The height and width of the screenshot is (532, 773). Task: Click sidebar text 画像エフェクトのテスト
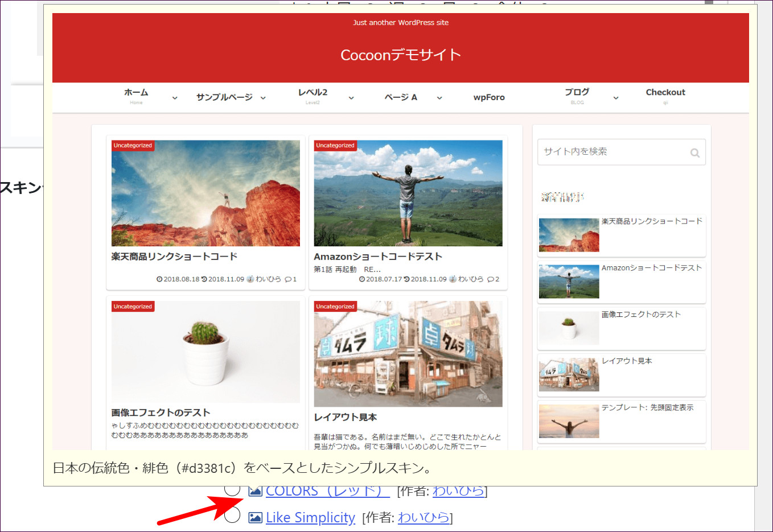point(641,314)
